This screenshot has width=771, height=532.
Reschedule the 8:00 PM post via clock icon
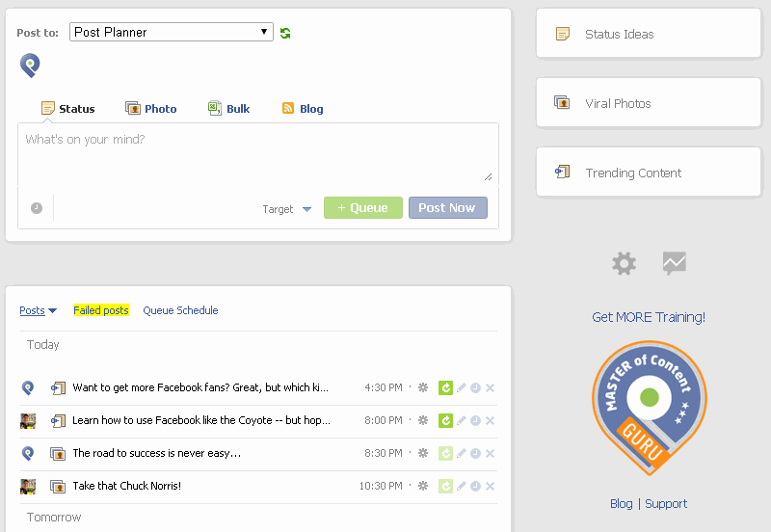click(x=475, y=420)
